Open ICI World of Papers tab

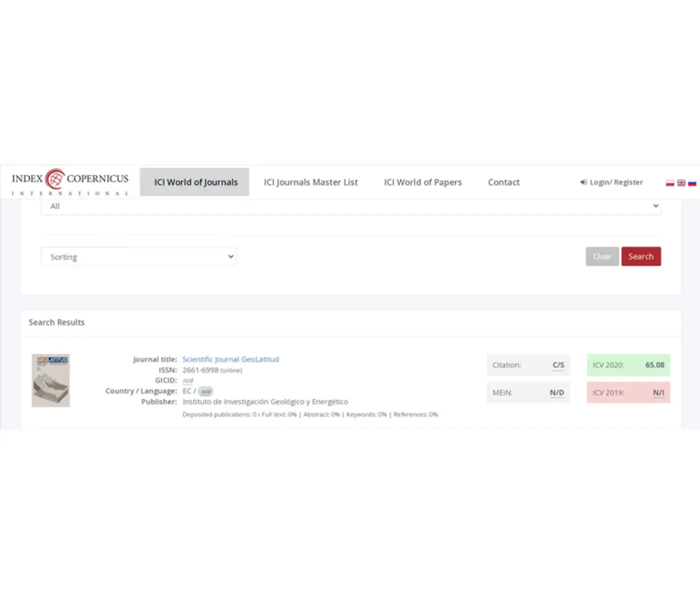click(423, 182)
